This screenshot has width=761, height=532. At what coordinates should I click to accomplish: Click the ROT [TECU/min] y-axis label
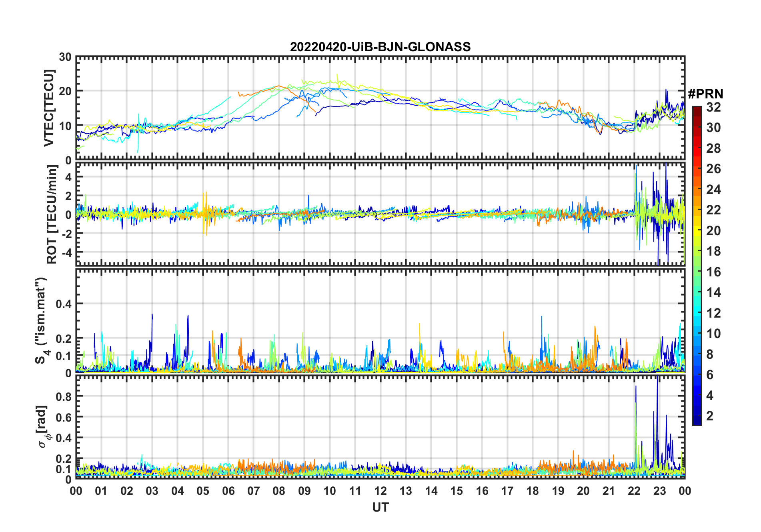pyautogui.click(x=52, y=214)
